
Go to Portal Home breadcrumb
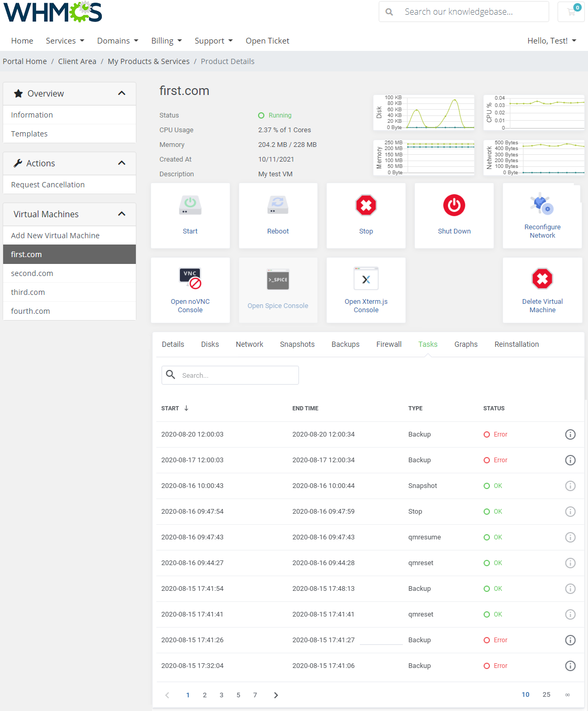click(25, 61)
